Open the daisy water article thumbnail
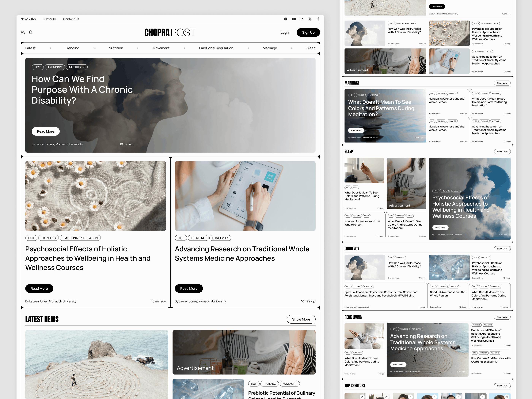This screenshot has width=532, height=399. click(x=96, y=196)
